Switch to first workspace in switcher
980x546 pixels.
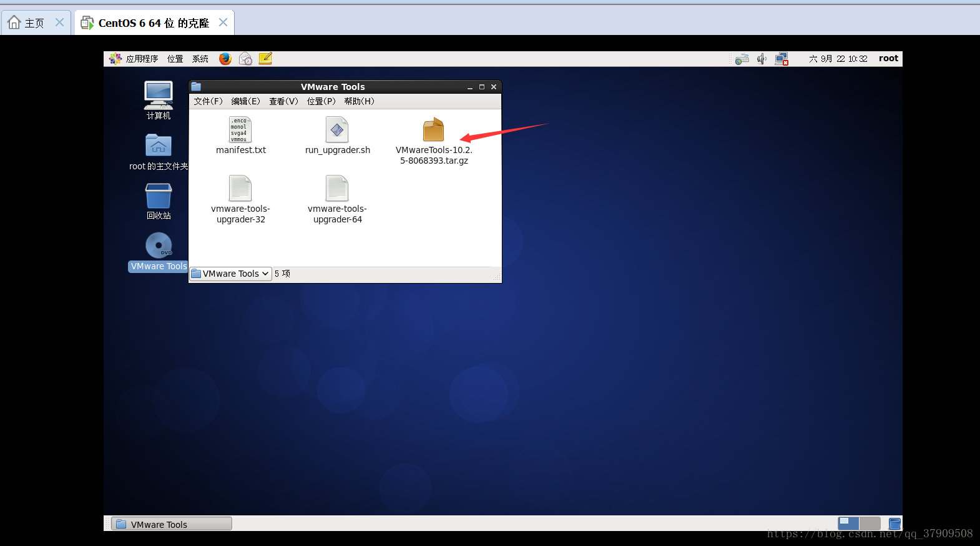(x=848, y=524)
